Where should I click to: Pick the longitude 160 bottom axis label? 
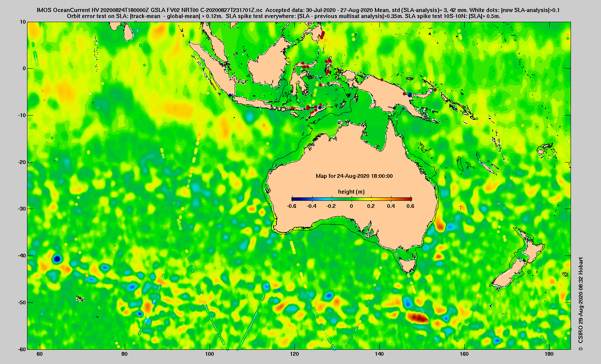[464, 354]
